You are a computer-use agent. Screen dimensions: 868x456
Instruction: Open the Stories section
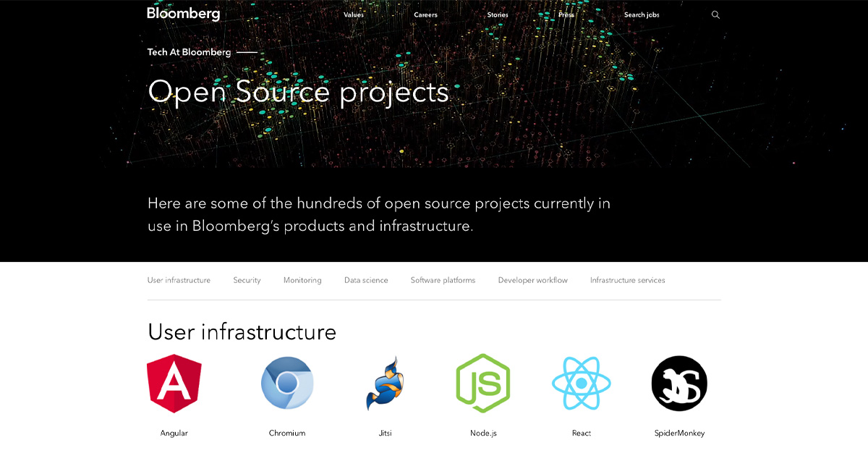[498, 14]
